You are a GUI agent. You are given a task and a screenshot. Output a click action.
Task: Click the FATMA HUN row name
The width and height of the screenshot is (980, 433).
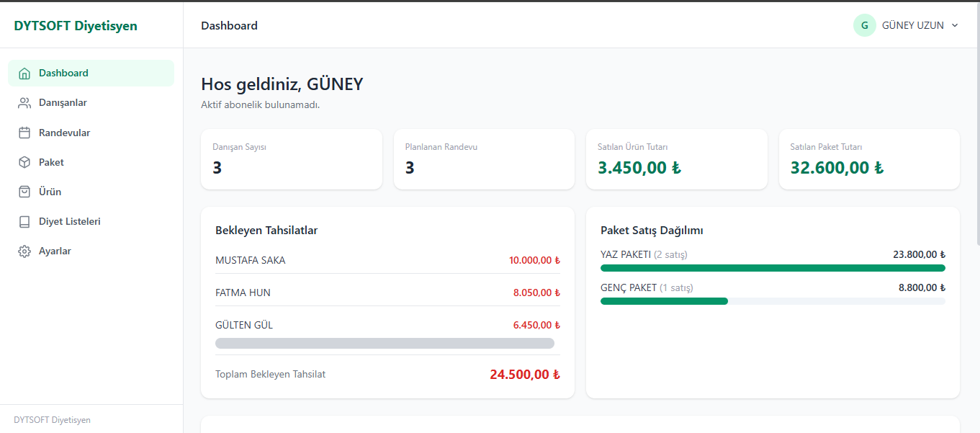[243, 293]
